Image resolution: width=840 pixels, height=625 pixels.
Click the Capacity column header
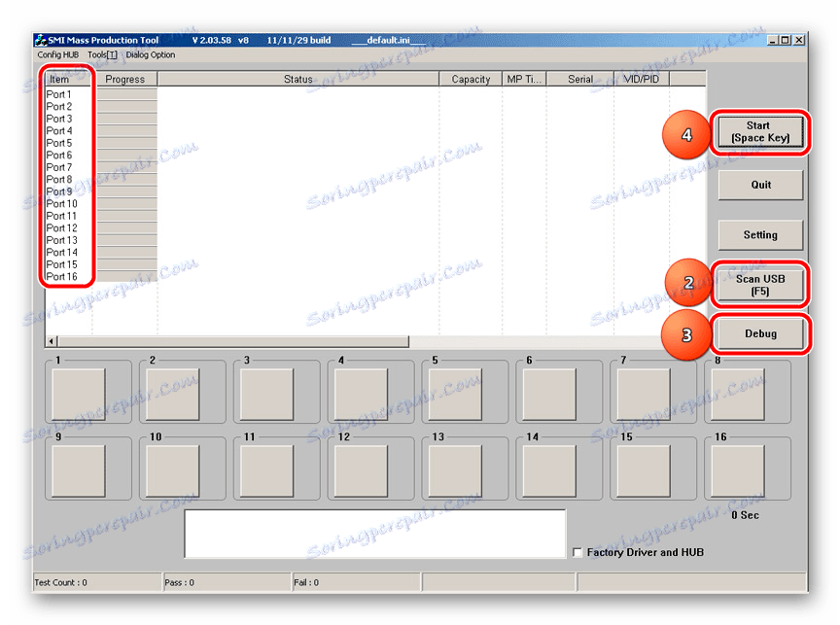tap(471, 80)
